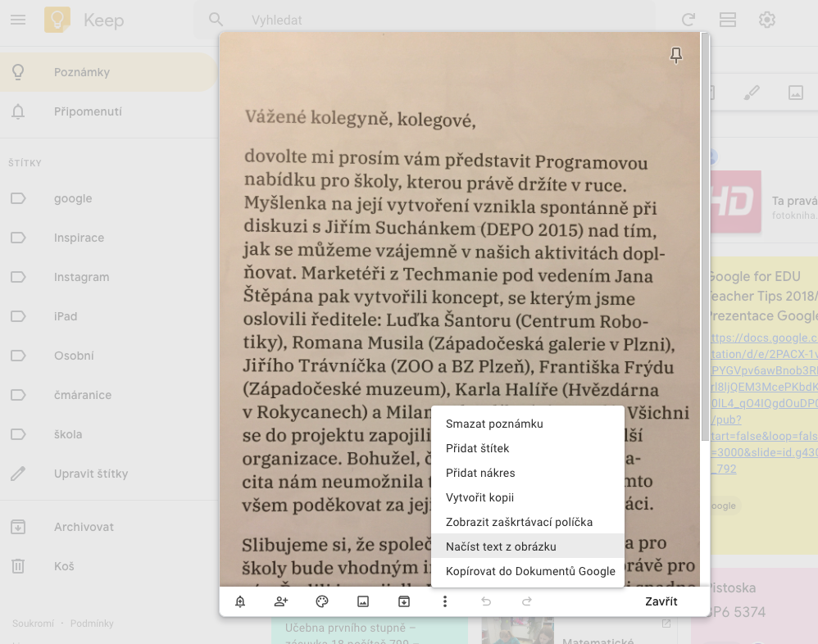The image size is (818, 644).
Task: Click the redo arrow
Action: pyautogui.click(x=527, y=601)
